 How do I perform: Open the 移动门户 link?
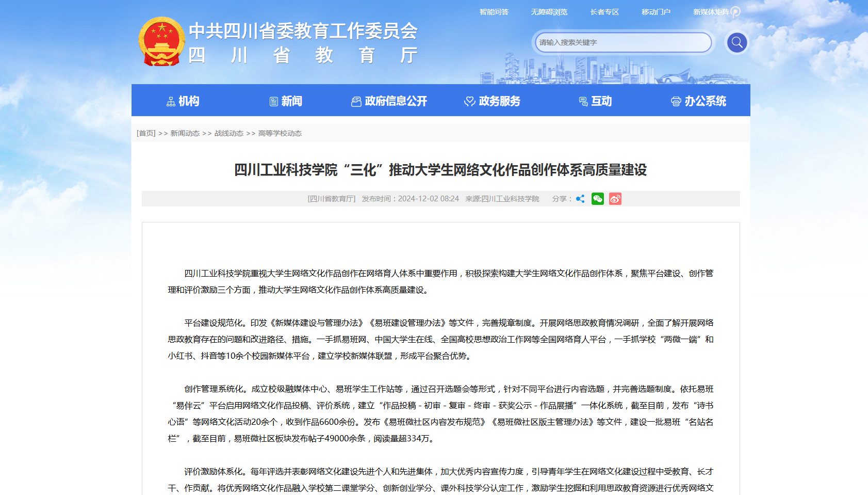pyautogui.click(x=656, y=12)
